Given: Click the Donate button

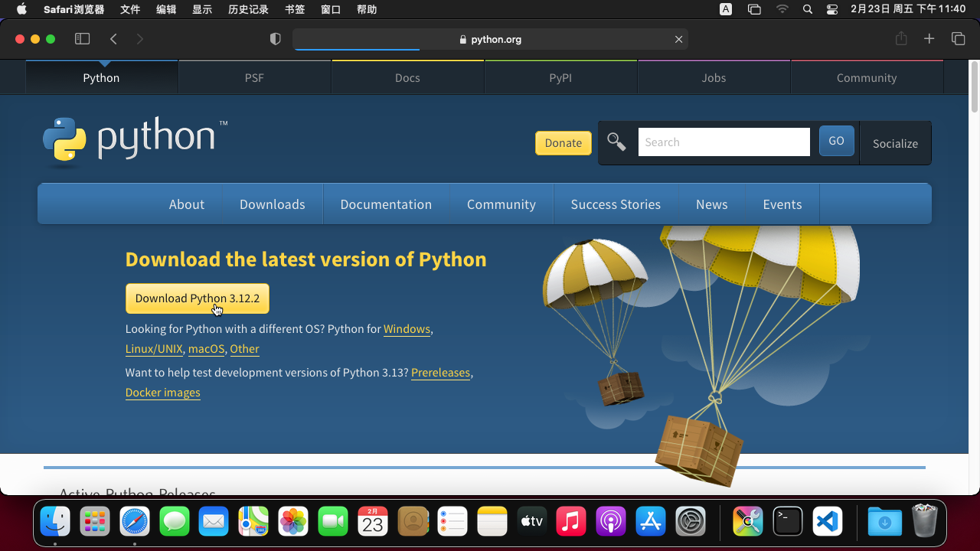Looking at the screenshot, I should pos(563,143).
